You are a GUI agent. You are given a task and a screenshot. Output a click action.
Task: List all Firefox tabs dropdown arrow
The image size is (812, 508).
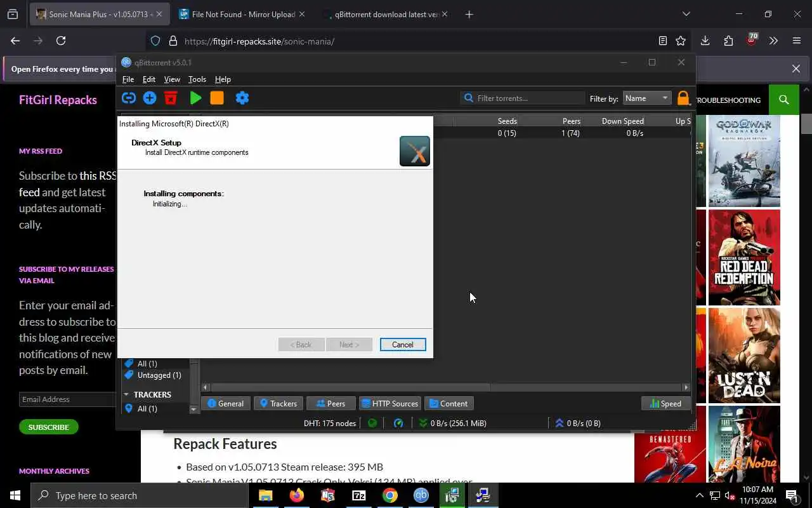click(686, 14)
